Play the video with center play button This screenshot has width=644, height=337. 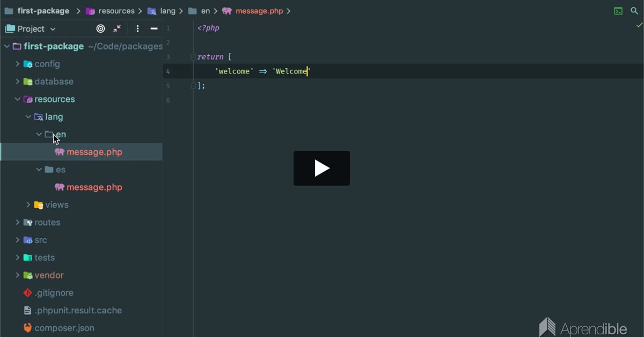[x=321, y=168]
